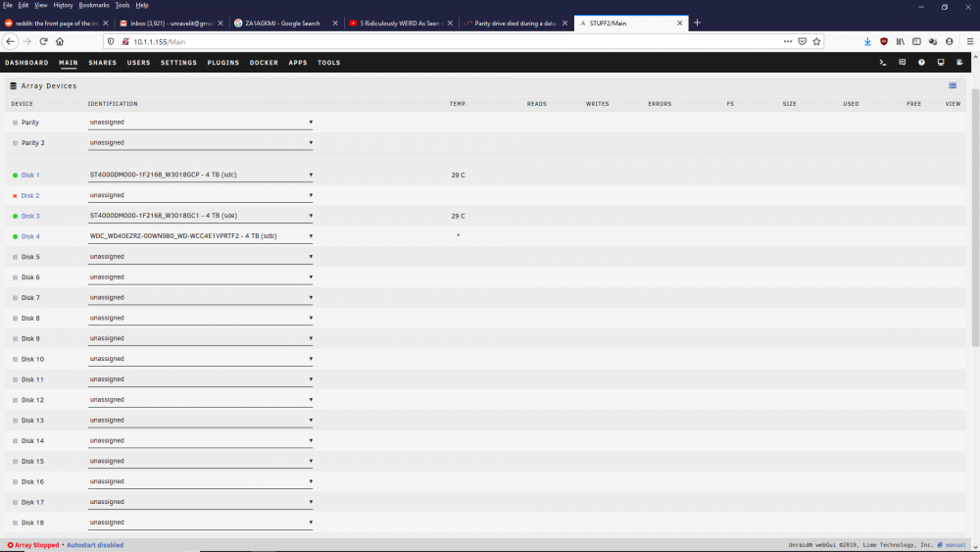
Task: Open Firefox History menu
Action: point(63,5)
